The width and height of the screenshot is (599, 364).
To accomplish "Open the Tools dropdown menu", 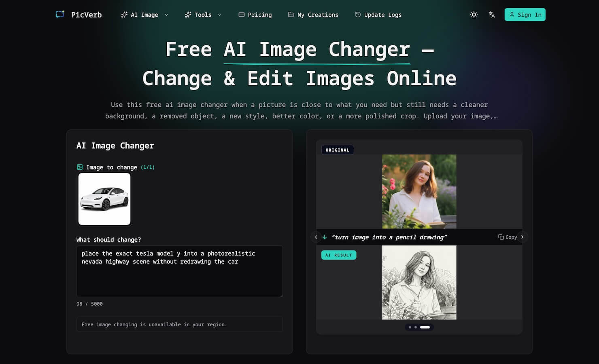I will pos(203,15).
